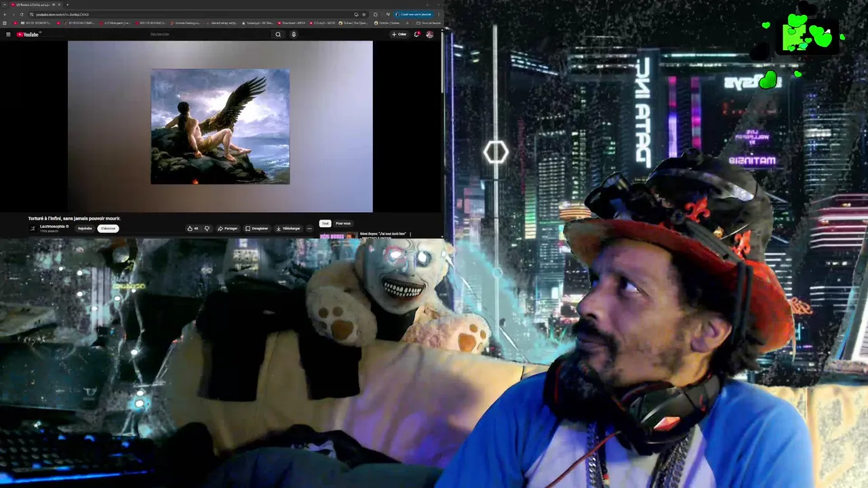Save the video with Enregistrer
The width and height of the screenshot is (868, 488).
click(x=256, y=228)
